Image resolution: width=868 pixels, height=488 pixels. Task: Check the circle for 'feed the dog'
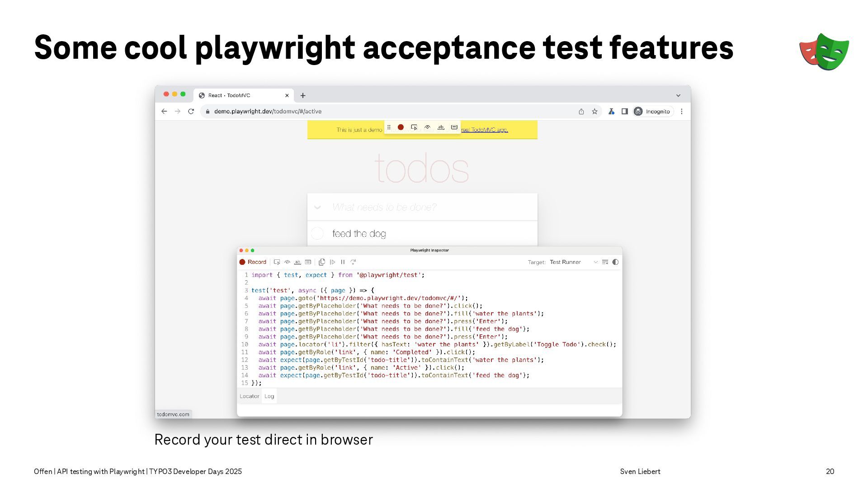click(x=317, y=234)
